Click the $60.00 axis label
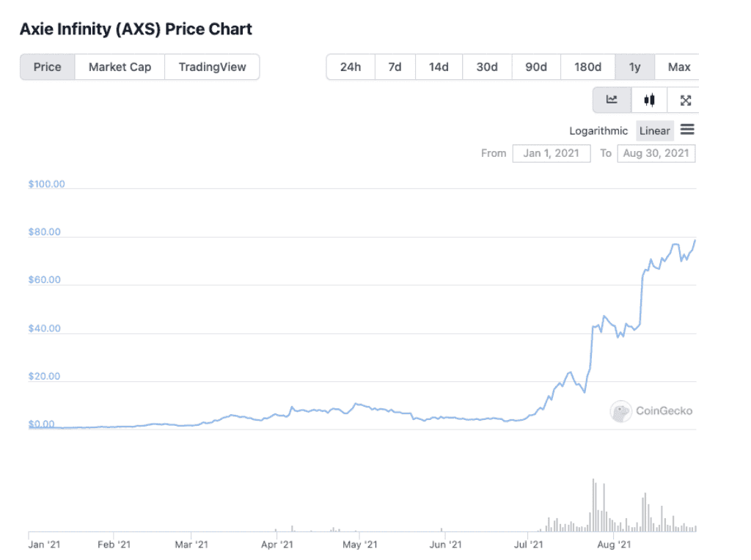 pyautogui.click(x=45, y=279)
